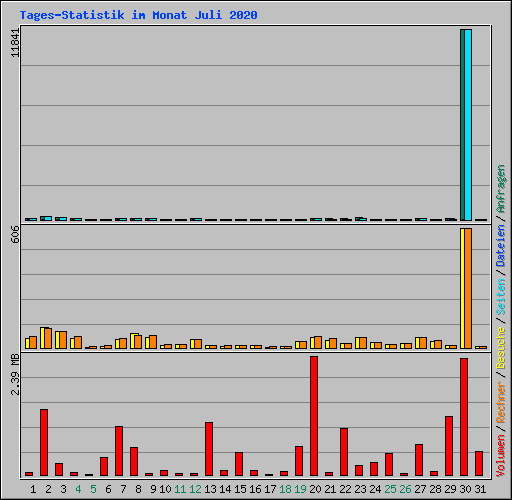
Task: Click the 'Volumen' legend label
Action: [x=501, y=456]
